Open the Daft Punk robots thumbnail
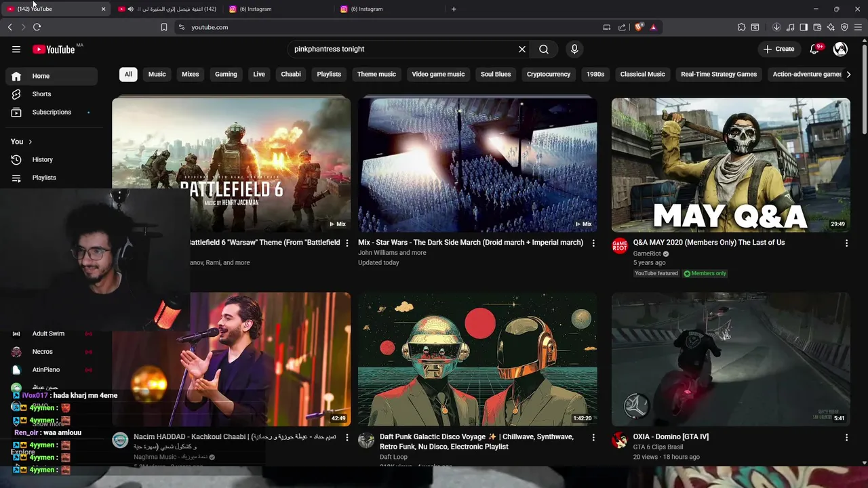This screenshot has width=868, height=488. 477,359
